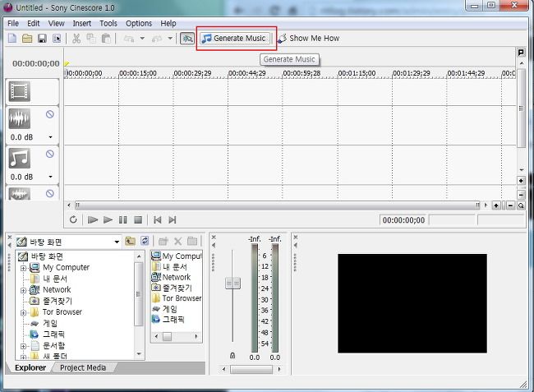The width and height of the screenshot is (534, 392).
Task: Click the lock icon below the fader
Action: point(232,356)
